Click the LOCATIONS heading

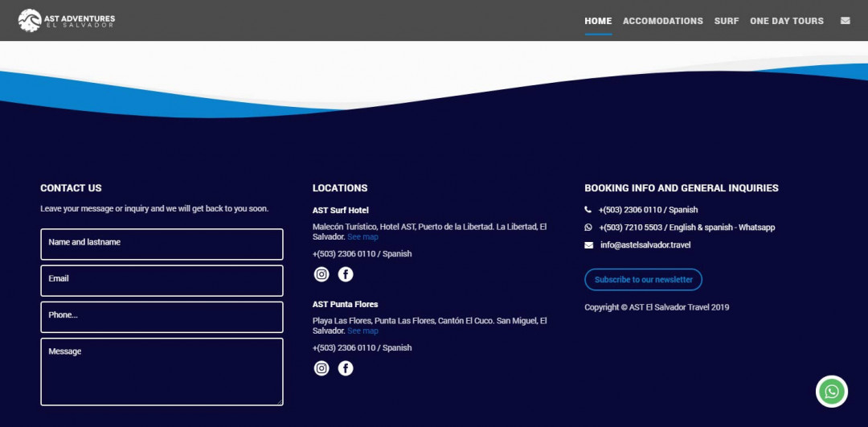tap(340, 188)
